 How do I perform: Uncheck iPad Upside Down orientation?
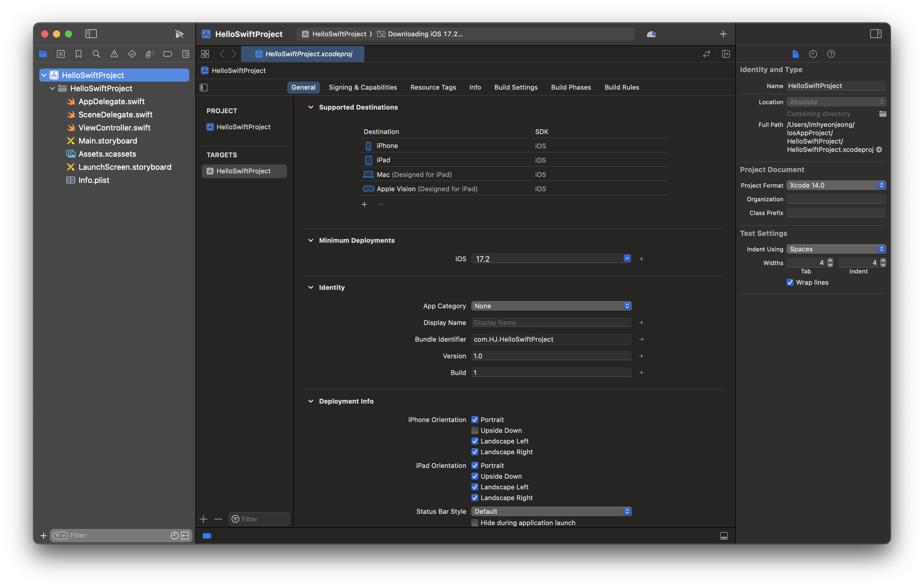[475, 476]
